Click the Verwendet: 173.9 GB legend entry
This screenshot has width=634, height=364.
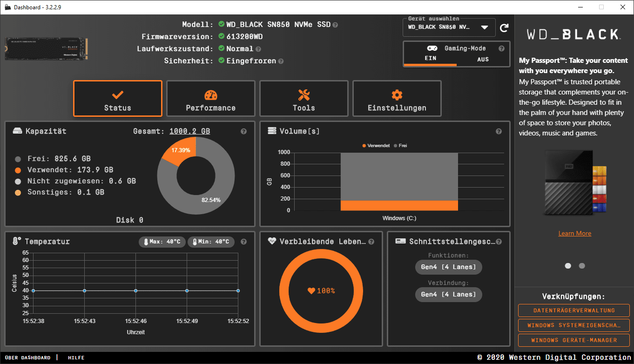64,170
